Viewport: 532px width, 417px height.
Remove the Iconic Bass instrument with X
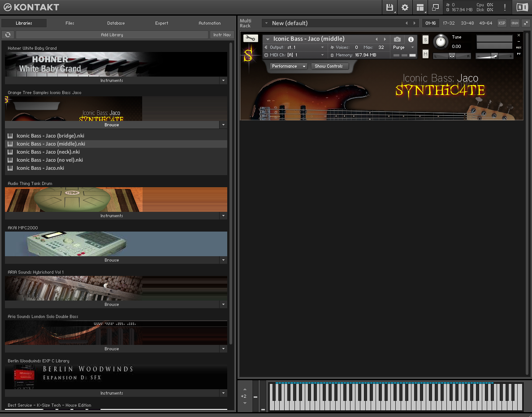519,35
